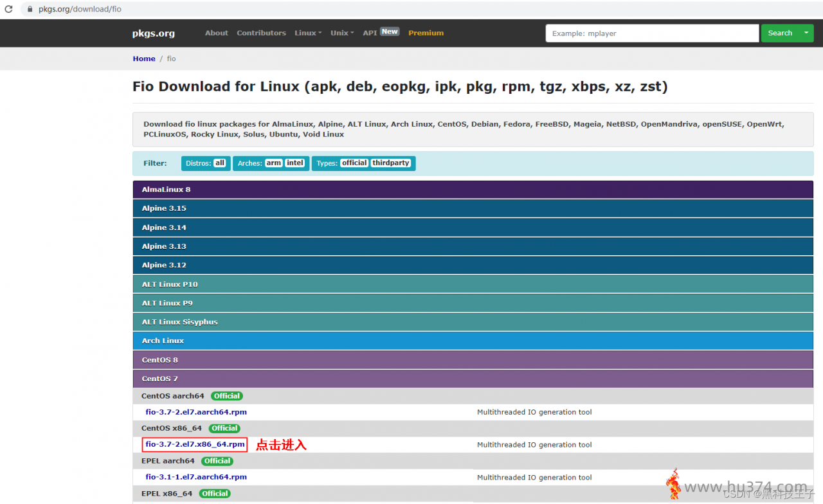
Task: Click the 'Fio Download for Linux' heading
Action: 400,86
